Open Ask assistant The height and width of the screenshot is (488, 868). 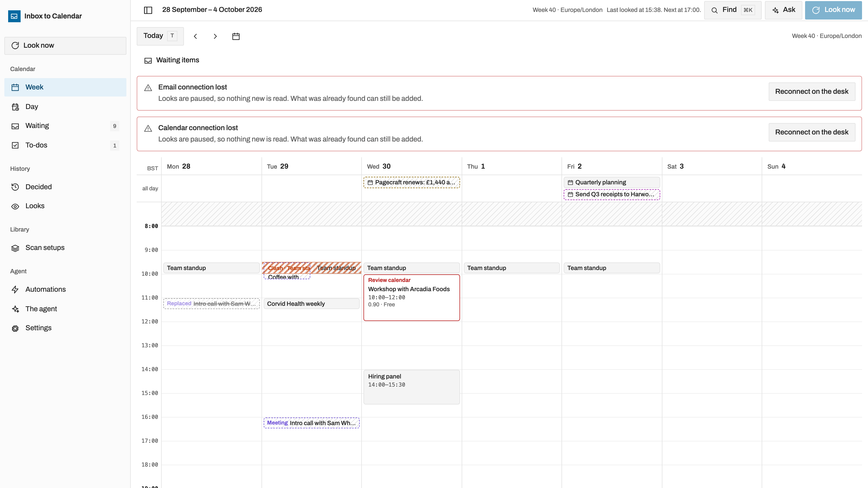[x=783, y=10]
